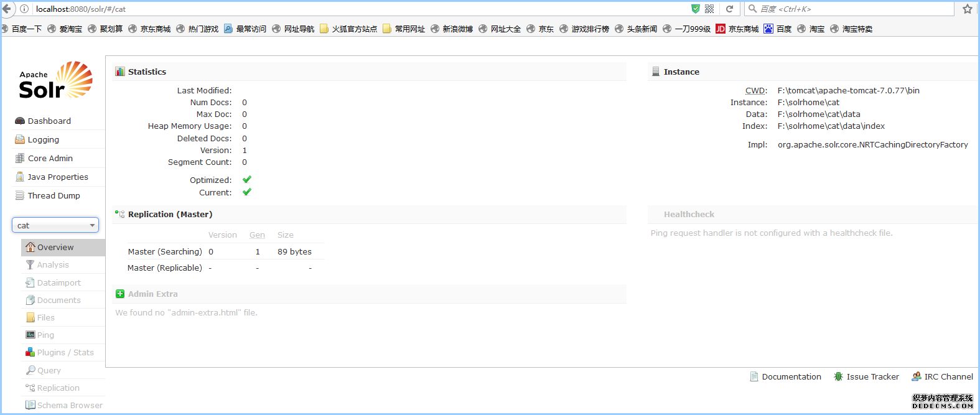Open the Issue Tracker link
The height and width of the screenshot is (415, 980).
point(872,376)
